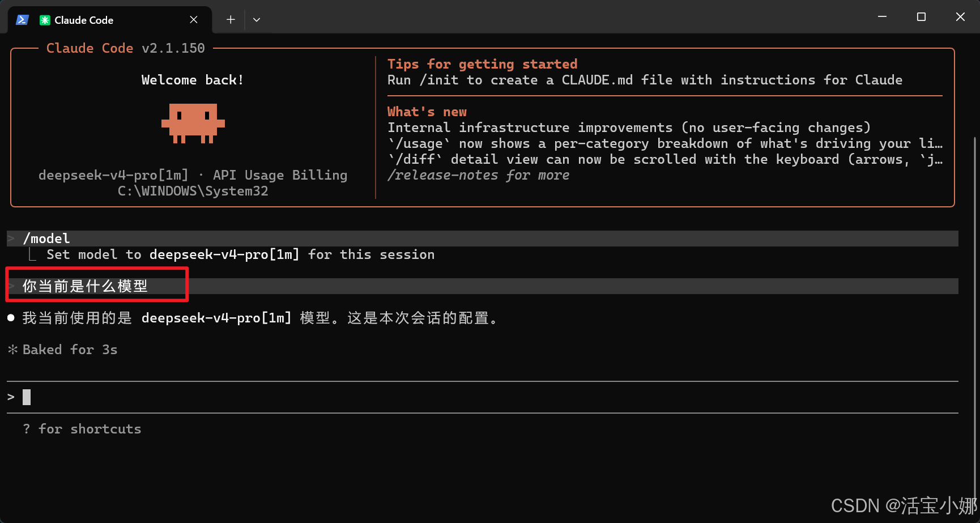Click the white bullet before the response

pyautogui.click(x=11, y=318)
